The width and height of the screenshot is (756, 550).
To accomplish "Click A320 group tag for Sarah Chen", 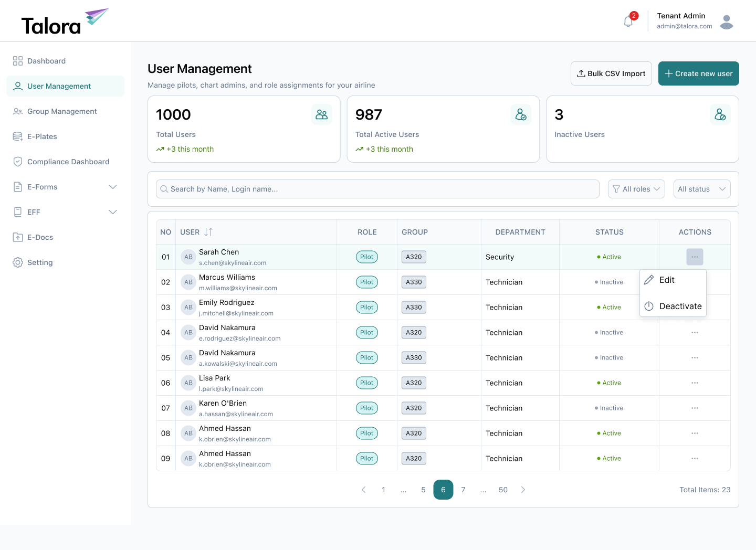I will click(x=414, y=257).
